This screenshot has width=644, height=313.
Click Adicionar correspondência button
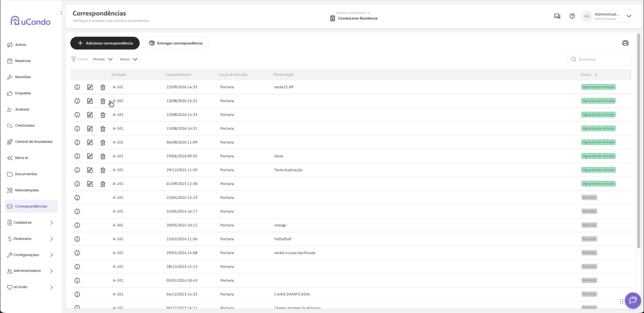(105, 43)
